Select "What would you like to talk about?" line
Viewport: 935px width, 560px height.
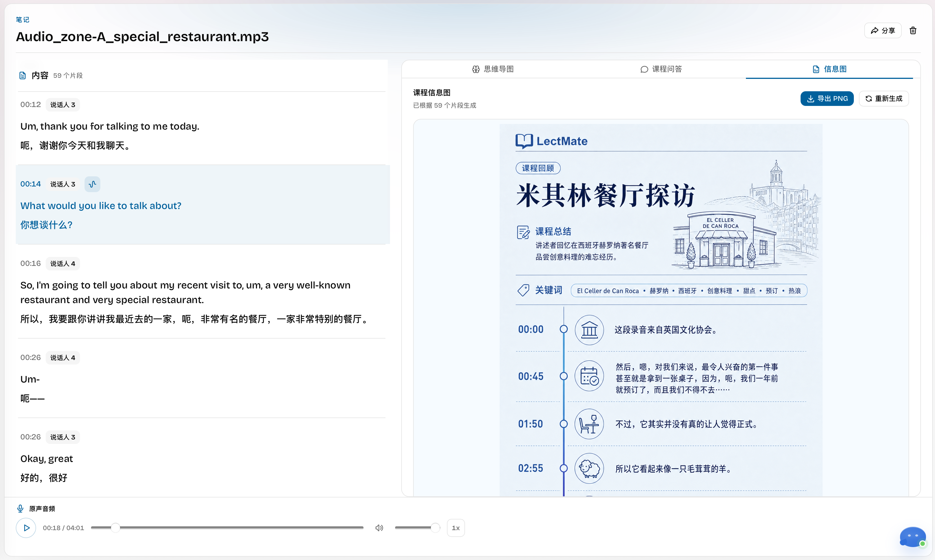[x=101, y=206]
